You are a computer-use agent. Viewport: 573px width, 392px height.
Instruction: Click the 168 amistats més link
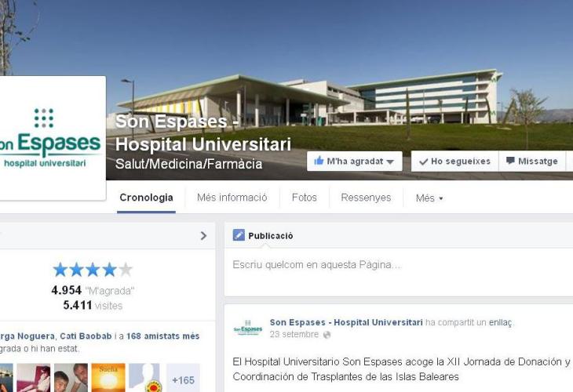click(163, 336)
